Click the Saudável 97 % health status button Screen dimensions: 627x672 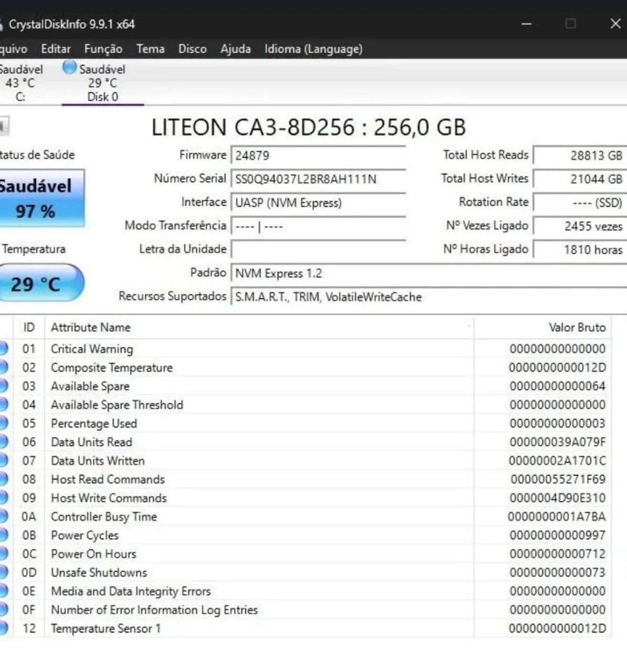42,198
